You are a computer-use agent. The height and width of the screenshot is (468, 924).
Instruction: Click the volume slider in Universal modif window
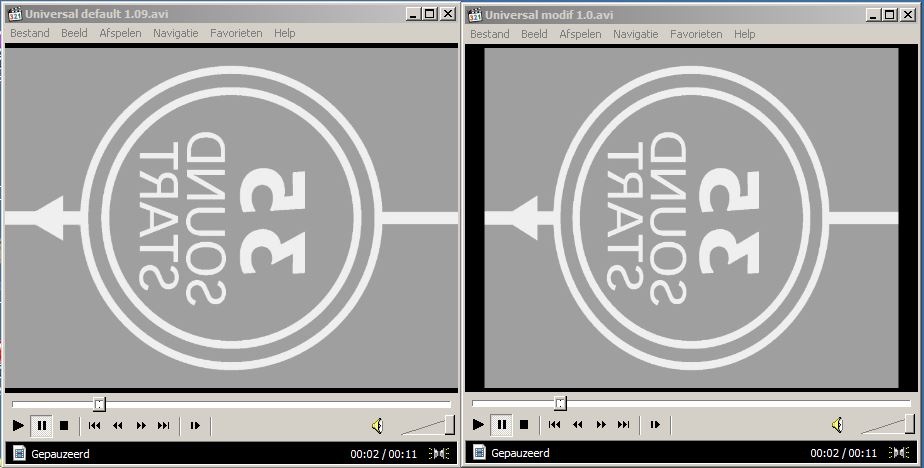(888, 424)
